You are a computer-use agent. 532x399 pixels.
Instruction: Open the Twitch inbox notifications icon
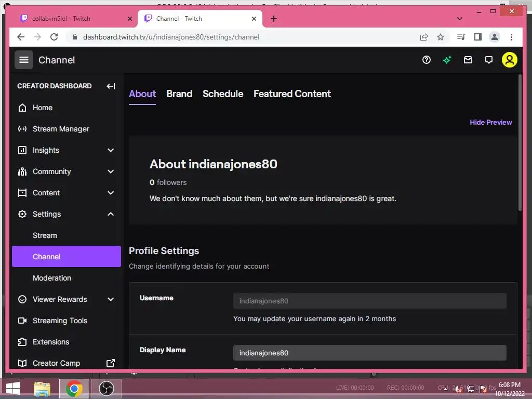tap(468, 60)
